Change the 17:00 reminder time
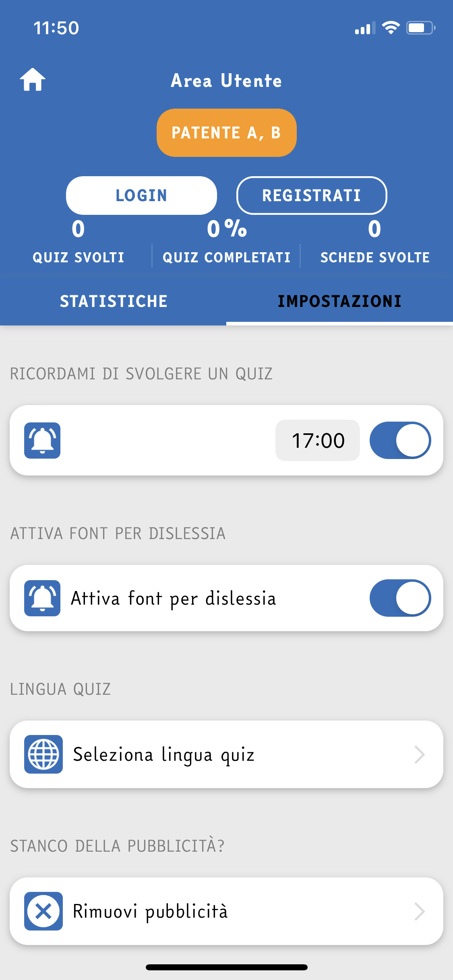 pyautogui.click(x=318, y=441)
